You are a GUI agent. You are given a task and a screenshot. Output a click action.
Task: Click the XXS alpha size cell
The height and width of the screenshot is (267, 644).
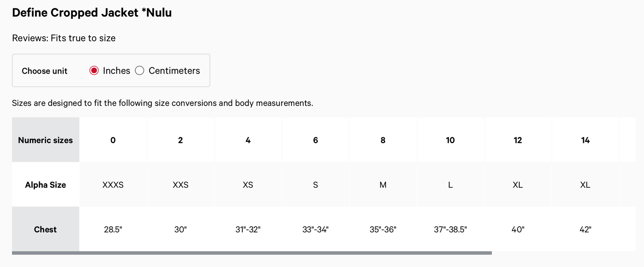tap(180, 185)
